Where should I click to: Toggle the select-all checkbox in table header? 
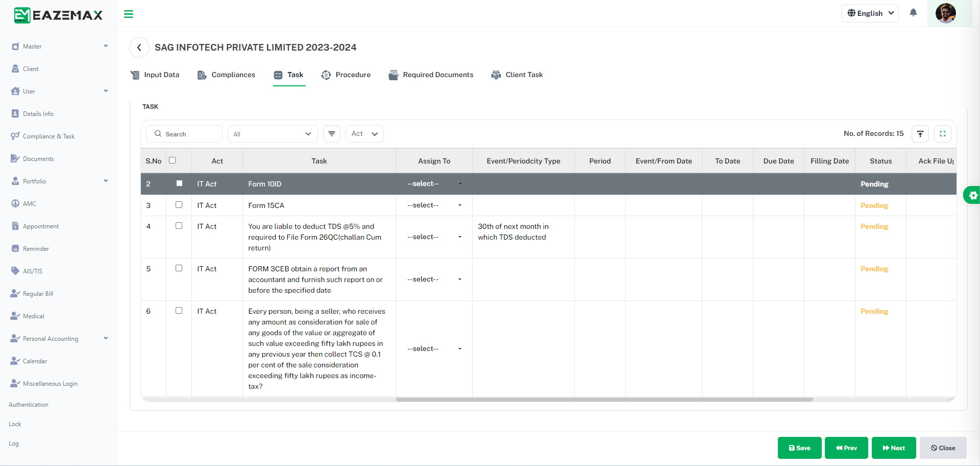(173, 160)
